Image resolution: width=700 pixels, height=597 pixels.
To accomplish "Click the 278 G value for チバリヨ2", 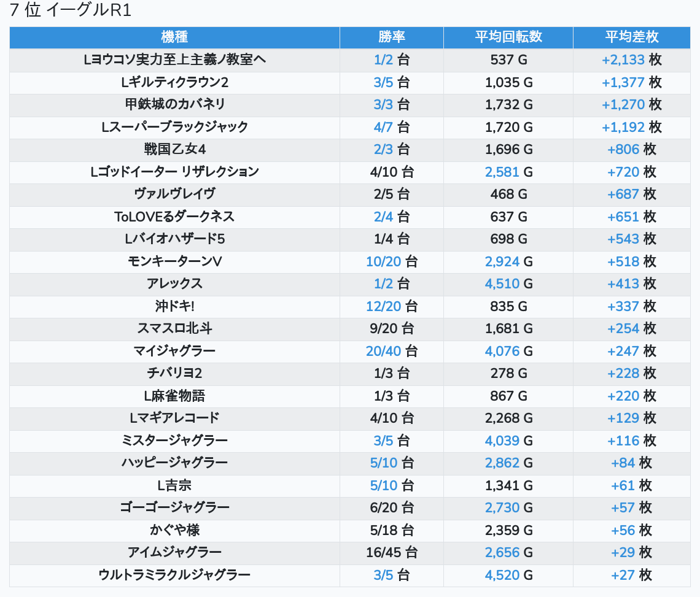I will pyautogui.click(x=508, y=374).
